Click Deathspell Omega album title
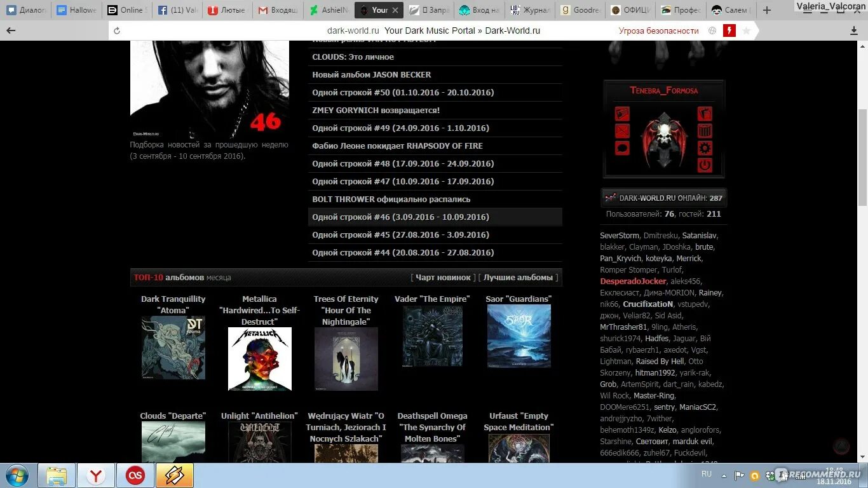The image size is (868, 488). pyautogui.click(x=432, y=427)
